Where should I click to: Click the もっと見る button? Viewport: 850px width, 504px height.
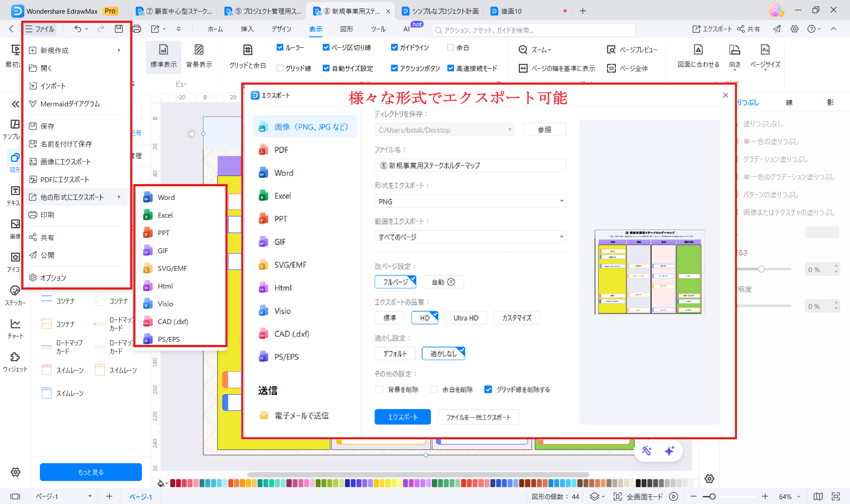coord(91,472)
